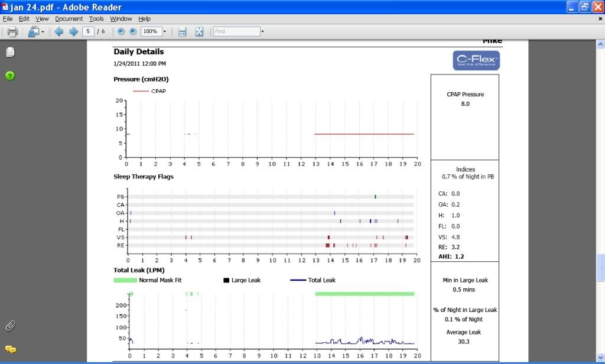The width and height of the screenshot is (605, 364).
Task: Open the Comments panel icon
Action: pyautogui.click(x=10, y=349)
